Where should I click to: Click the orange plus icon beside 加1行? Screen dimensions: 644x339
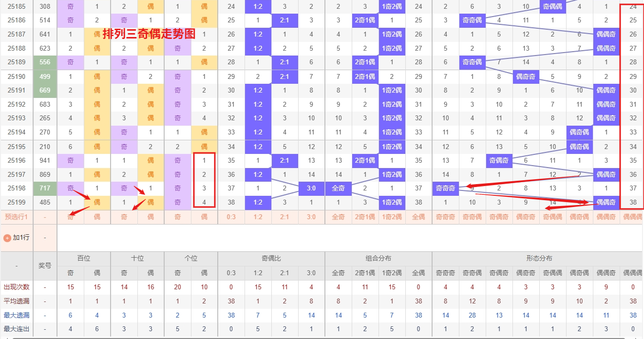click(7, 238)
